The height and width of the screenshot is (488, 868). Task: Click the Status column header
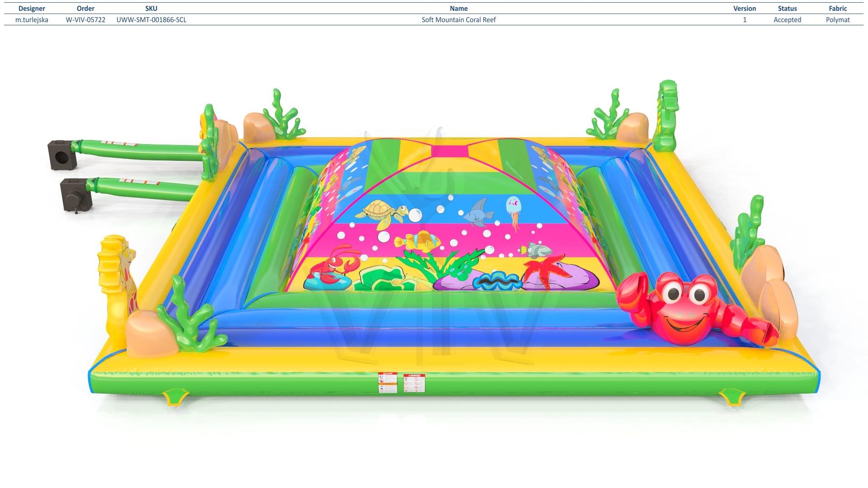coord(787,9)
